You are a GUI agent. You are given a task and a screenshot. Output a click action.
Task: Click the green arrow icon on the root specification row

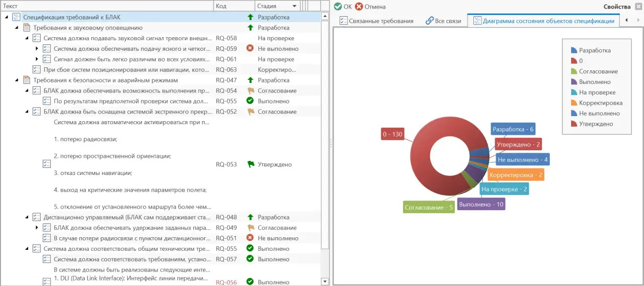pyautogui.click(x=250, y=17)
